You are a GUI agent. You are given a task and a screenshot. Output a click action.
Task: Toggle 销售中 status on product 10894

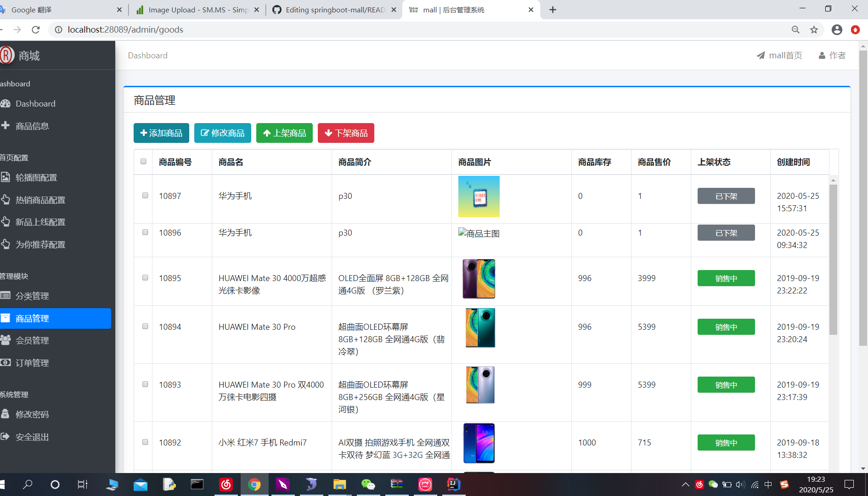pyautogui.click(x=726, y=327)
